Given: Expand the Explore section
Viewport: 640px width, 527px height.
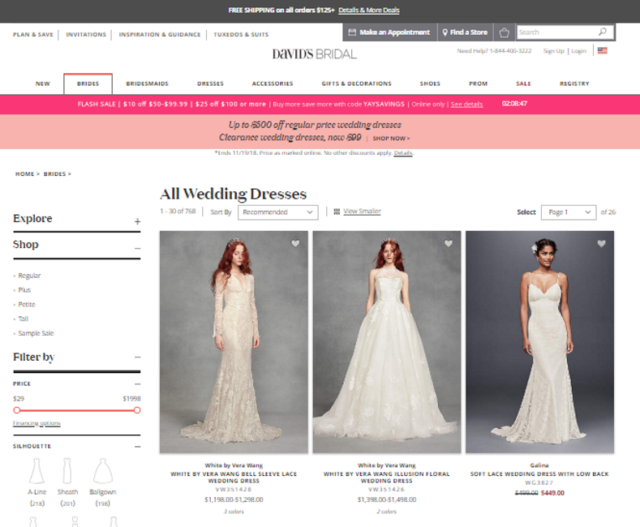Looking at the screenshot, I should (x=137, y=220).
